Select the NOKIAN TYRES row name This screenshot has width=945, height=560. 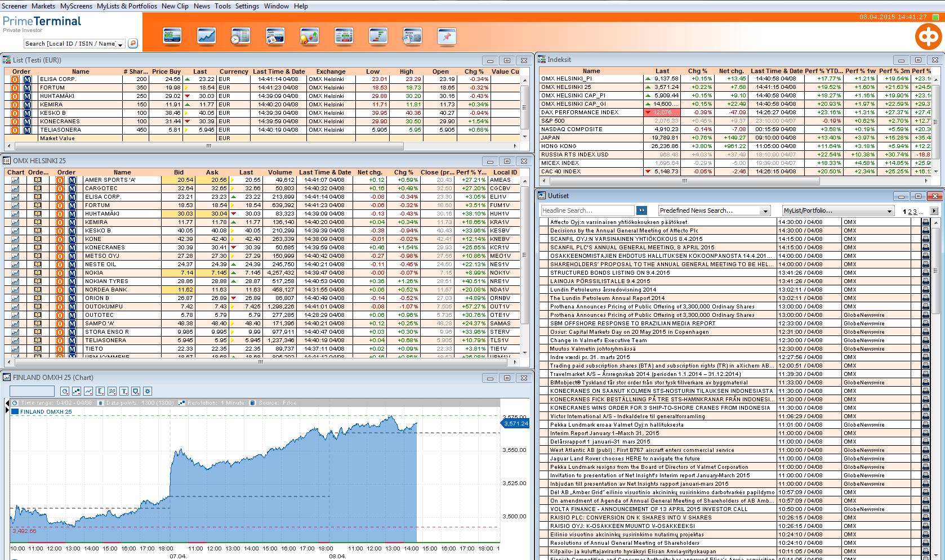(106, 281)
